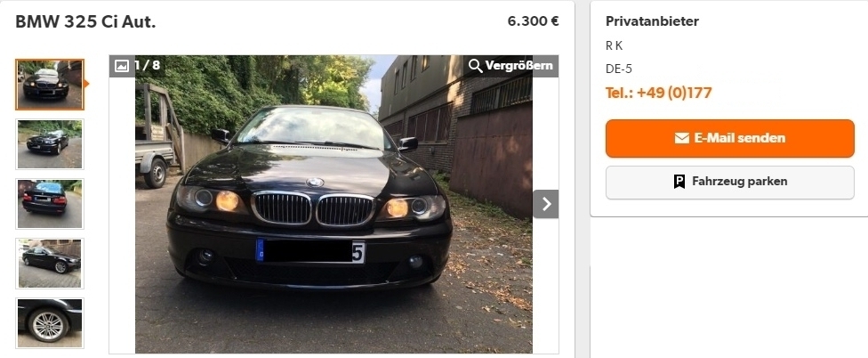Viewport: 868px width, 358px height.
Task: Advance to next photo with the right chevron
Action: coord(546,204)
